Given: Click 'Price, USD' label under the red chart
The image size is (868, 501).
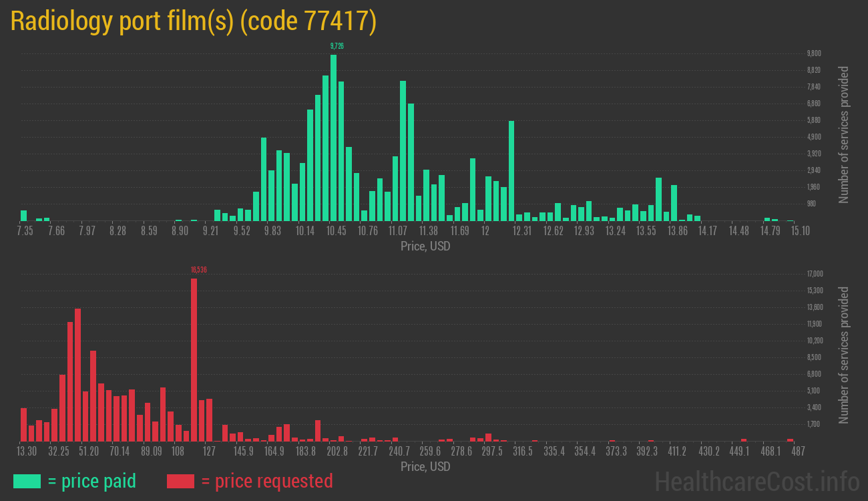Looking at the screenshot, I should coord(425,466).
